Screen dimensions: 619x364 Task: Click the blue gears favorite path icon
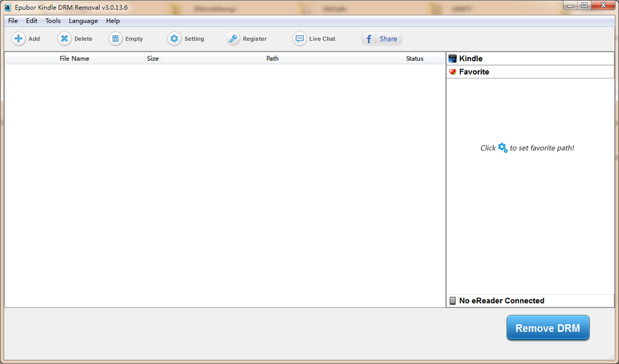pyautogui.click(x=502, y=147)
